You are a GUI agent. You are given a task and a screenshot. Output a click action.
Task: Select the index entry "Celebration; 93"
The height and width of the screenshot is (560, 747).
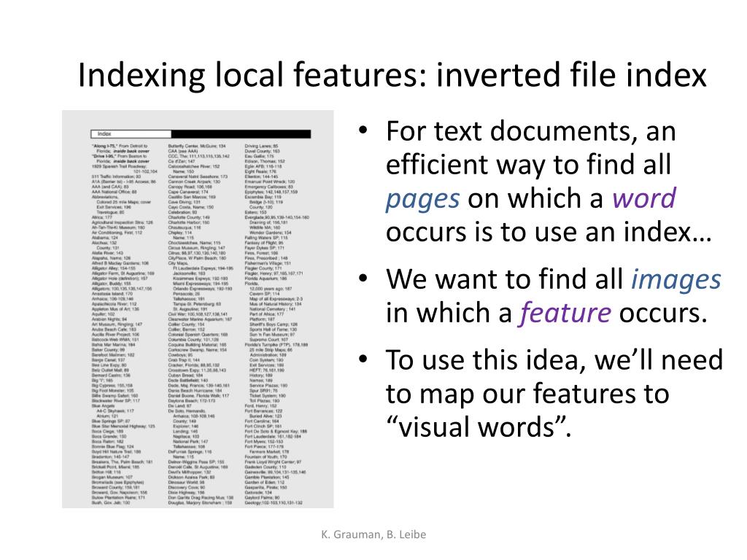click(x=182, y=212)
